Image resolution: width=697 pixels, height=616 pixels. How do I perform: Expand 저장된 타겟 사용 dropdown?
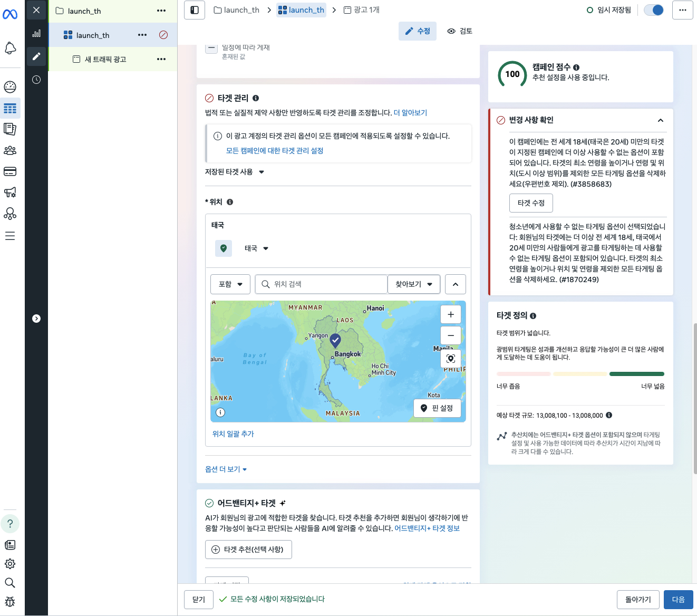[x=235, y=172]
